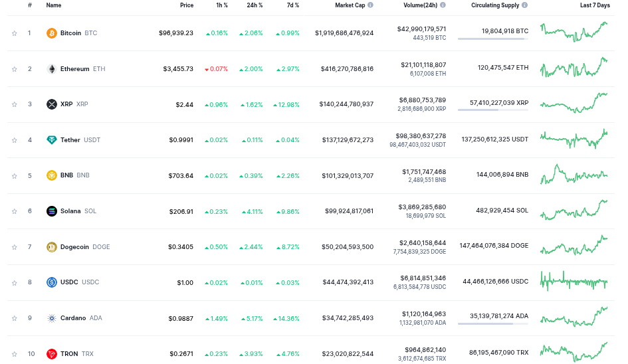Screen dimensions: 628x364
Task: Sort by the 24h % column header
Action: 255,5
